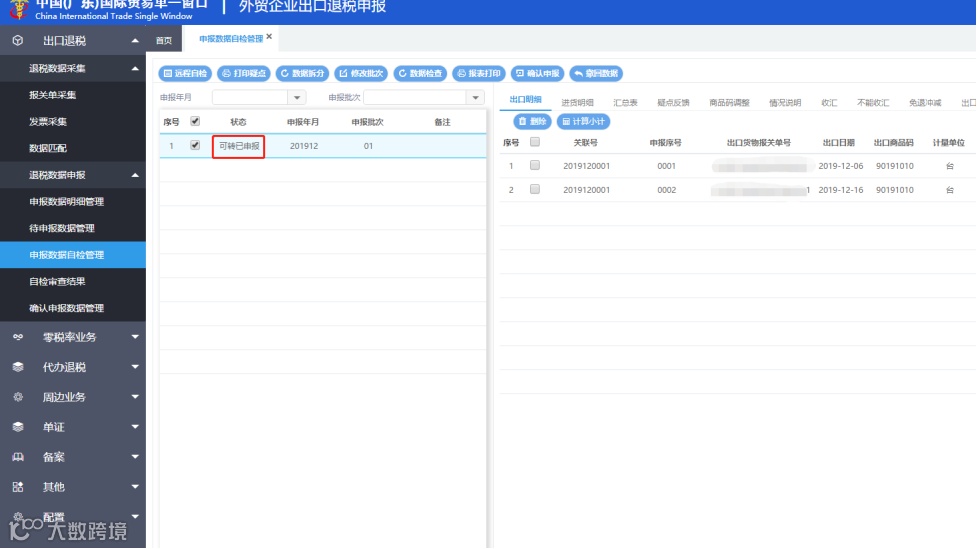Select 申报数据自检管理 in the sidebar
This screenshot has height=549, width=977.
(73, 255)
